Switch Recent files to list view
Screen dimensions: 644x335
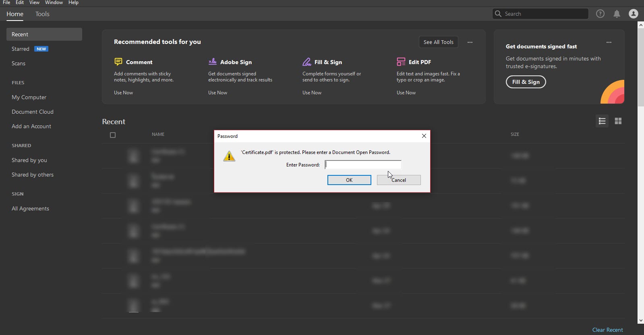click(602, 121)
